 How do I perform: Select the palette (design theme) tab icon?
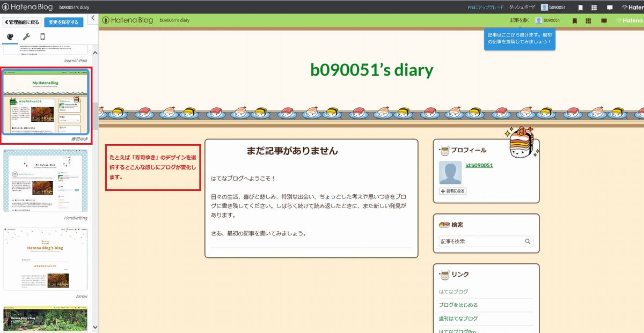(x=9, y=36)
